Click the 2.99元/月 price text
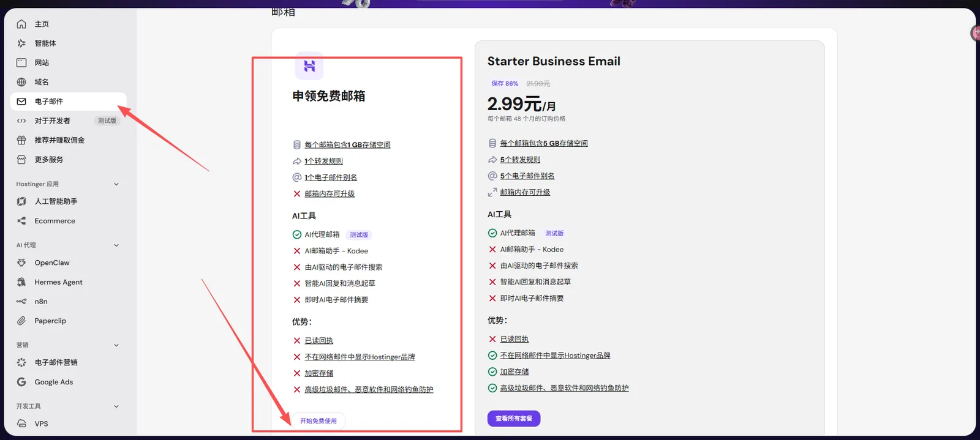The image size is (980, 440). pyautogui.click(x=521, y=104)
